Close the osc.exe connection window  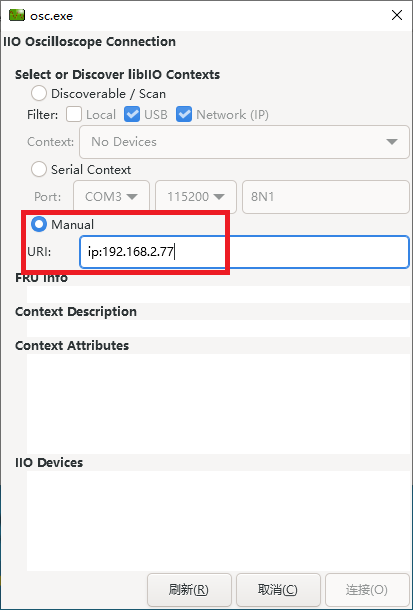[397, 16]
